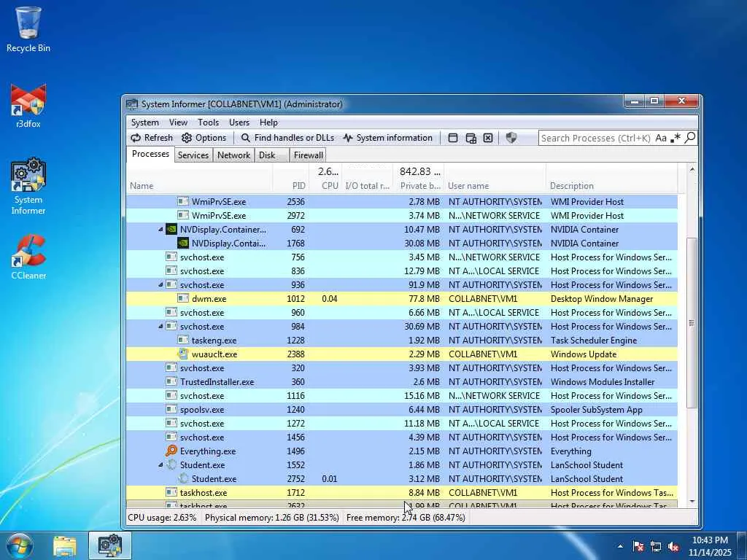The width and height of the screenshot is (747, 560).
Task: Click the CPU usage status bar entry
Action: coord(162,518)
